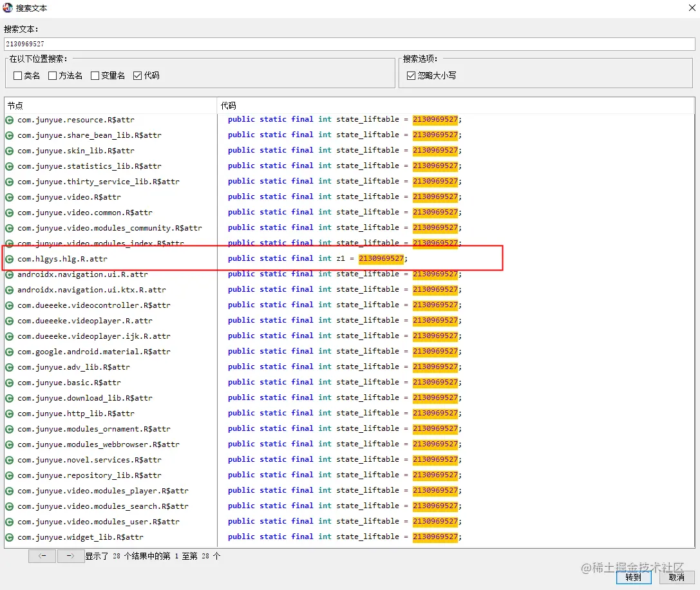Toggle the 忽略大小写 ignore case checkbox
This screenshot has width=700, height=590.
coord(411,75)
